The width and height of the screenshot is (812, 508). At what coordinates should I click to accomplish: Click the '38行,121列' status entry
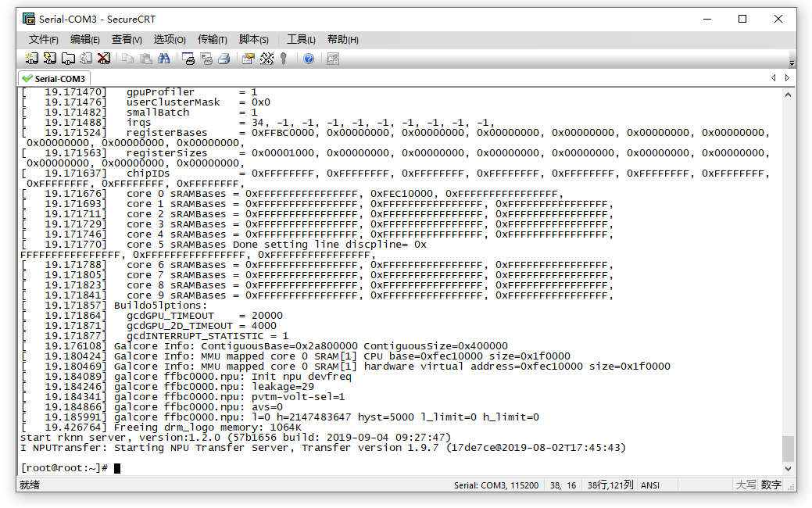[610, 485]
